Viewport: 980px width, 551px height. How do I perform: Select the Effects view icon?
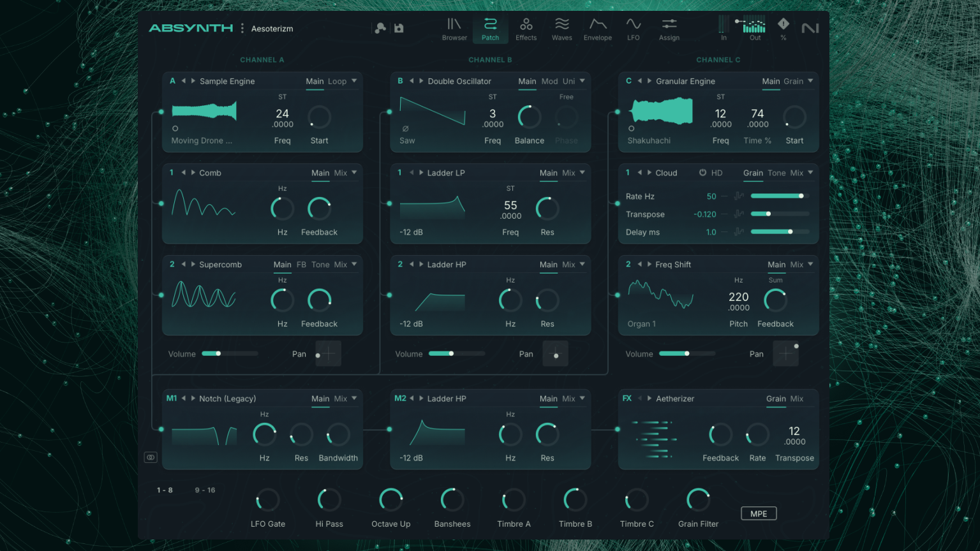[x=526, y=28]
